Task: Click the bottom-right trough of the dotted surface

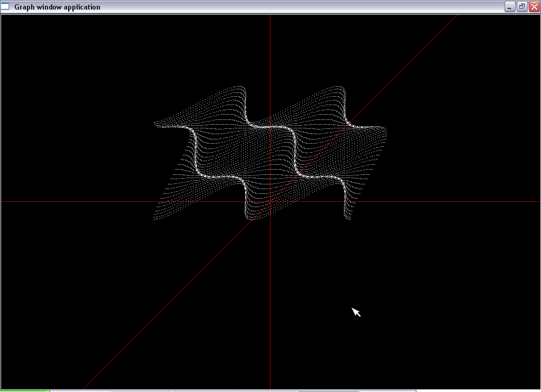Action: (348, 217)
